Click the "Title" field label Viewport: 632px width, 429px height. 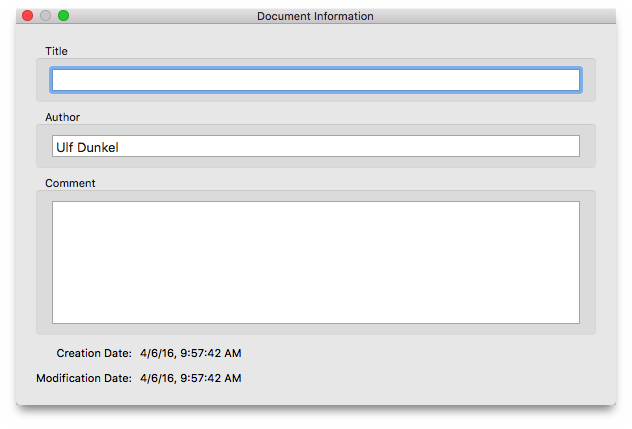(56, 51)
